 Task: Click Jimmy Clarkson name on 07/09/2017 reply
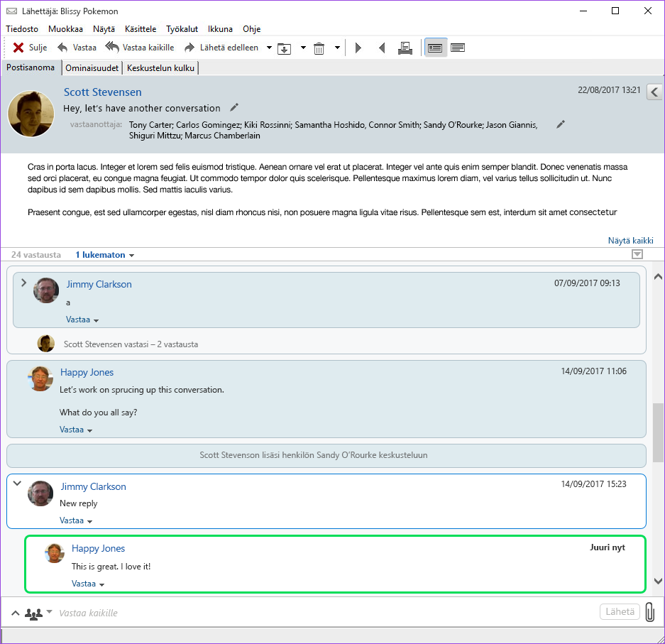[x=99, y=284]
